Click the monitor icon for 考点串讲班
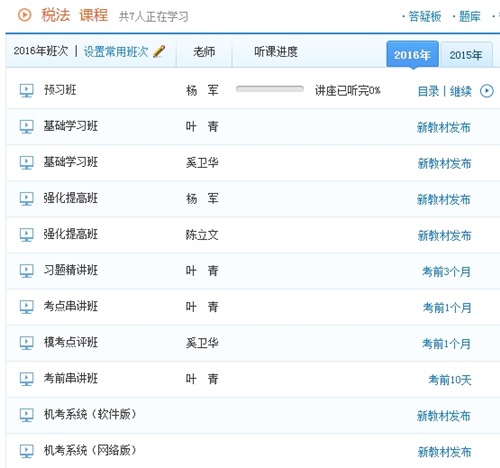 (x=26, y=306)
